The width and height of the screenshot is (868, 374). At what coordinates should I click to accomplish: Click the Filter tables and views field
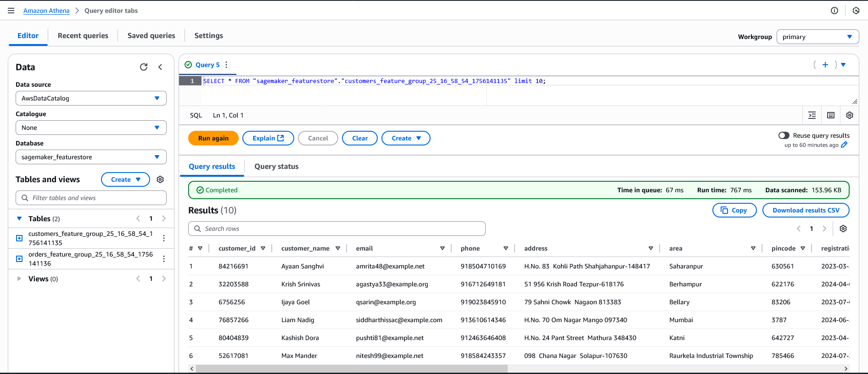click(91, 198)
